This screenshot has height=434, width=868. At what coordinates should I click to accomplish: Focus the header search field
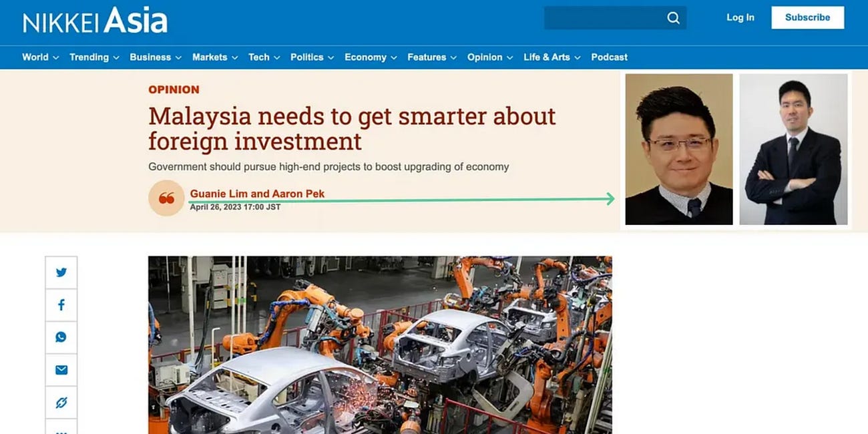(x=615, y=18)
